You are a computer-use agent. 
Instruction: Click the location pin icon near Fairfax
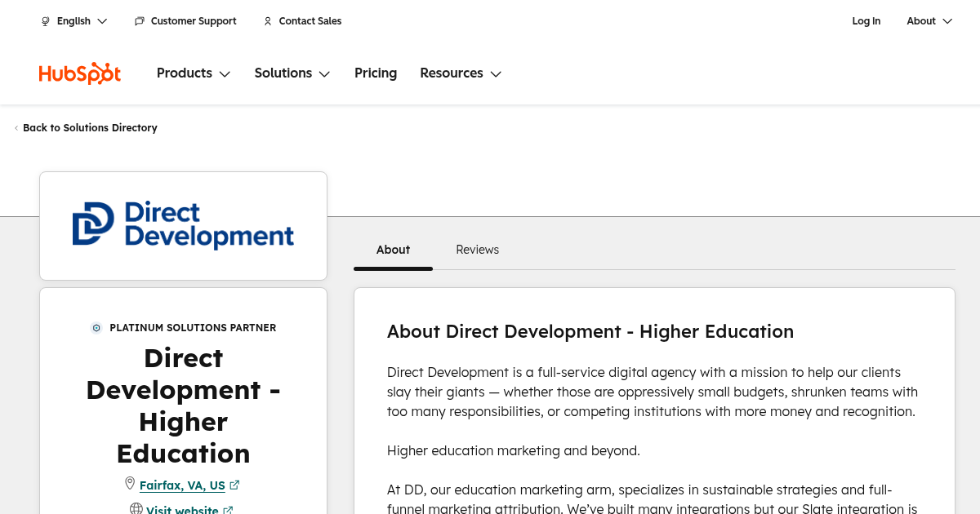(130, 484)
